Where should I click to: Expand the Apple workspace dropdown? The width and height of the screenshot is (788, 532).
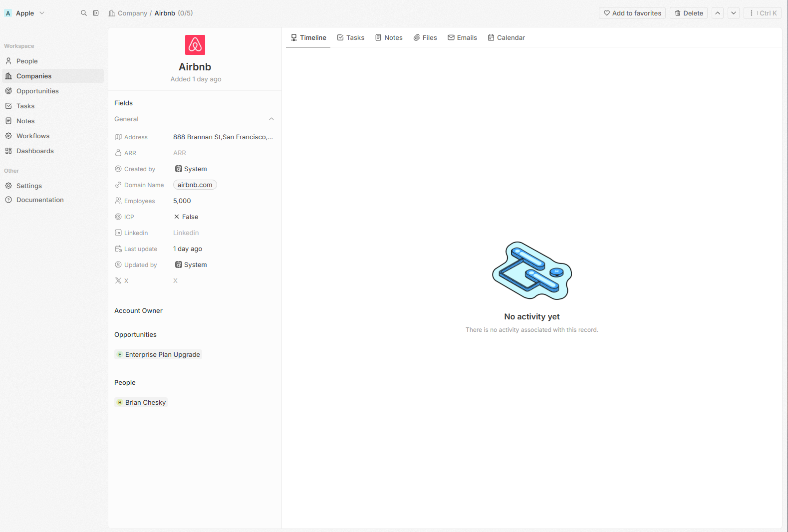tap(25, 13)
